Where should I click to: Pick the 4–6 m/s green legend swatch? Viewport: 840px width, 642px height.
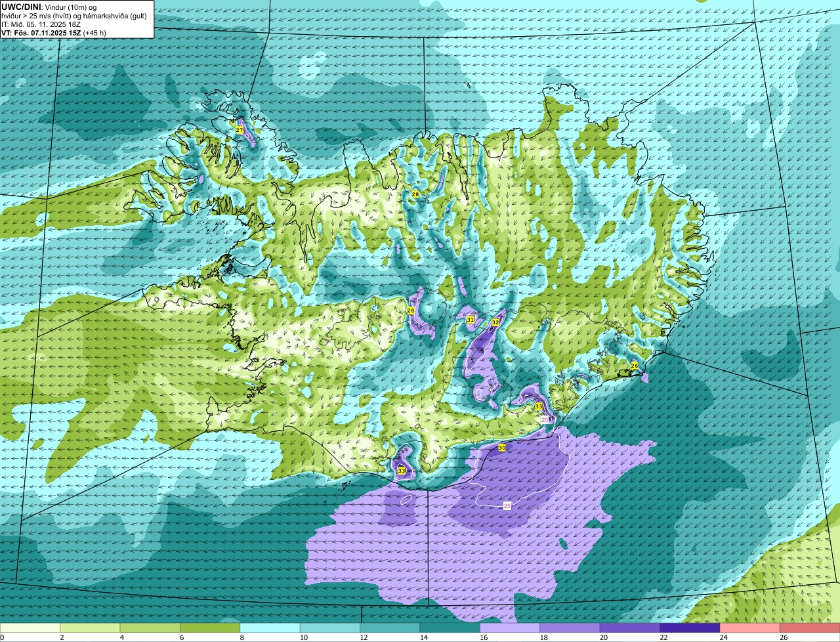tap(150, 628)
